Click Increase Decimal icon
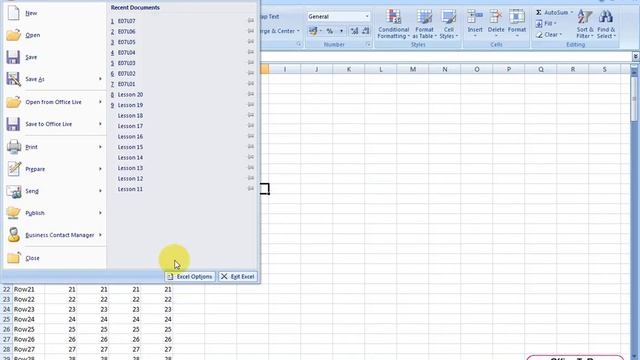This screenshot has height=360, width=640. tap(354, 31)
